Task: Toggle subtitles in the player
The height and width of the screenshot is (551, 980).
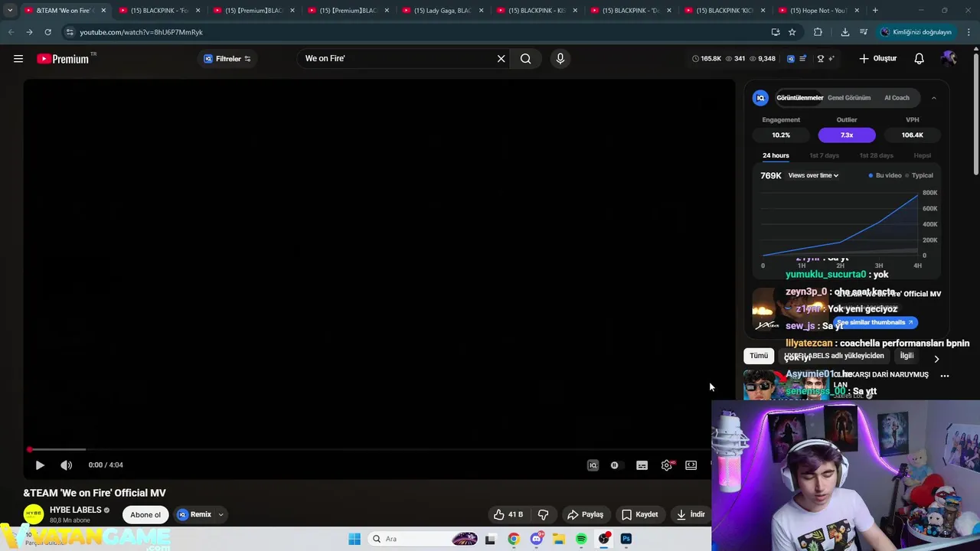Action: pyautogui.click(x=642, y=465)
